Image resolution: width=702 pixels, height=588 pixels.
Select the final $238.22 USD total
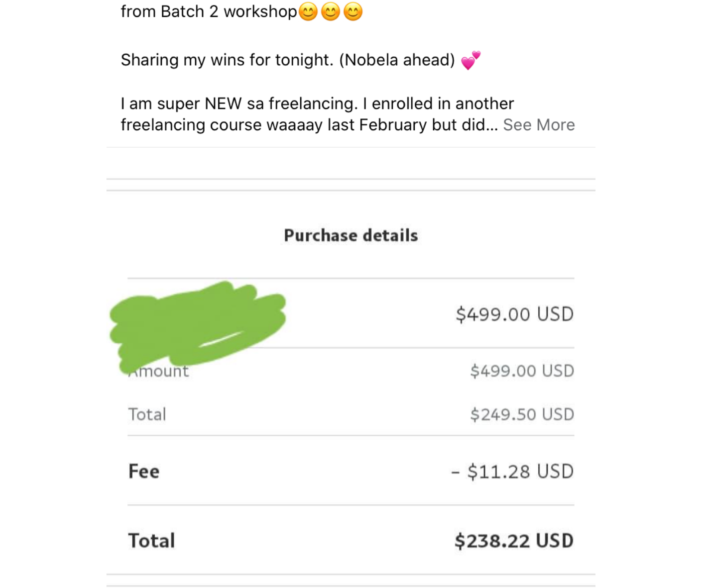click(x=514, y=541)
